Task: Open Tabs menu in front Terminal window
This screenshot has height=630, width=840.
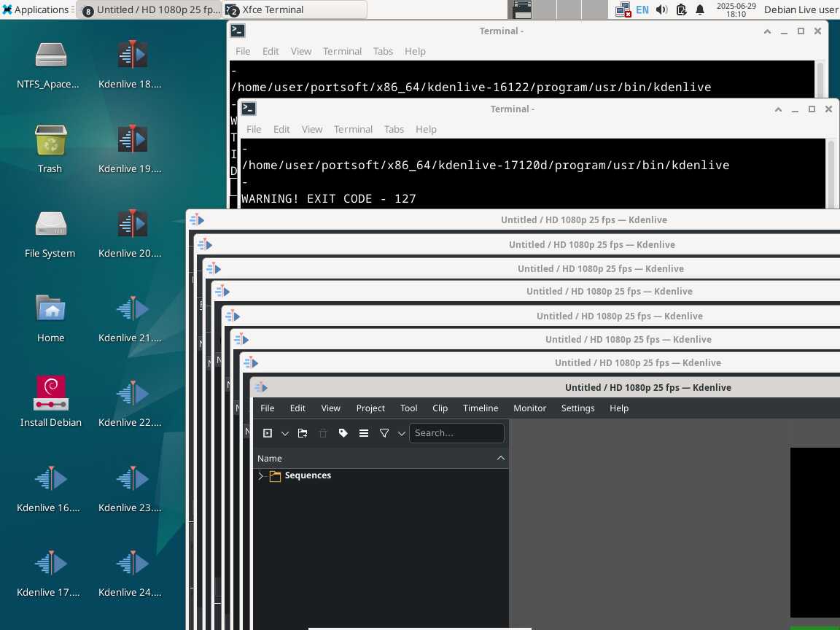Action: pyautogui.click(x=394, y=129)
